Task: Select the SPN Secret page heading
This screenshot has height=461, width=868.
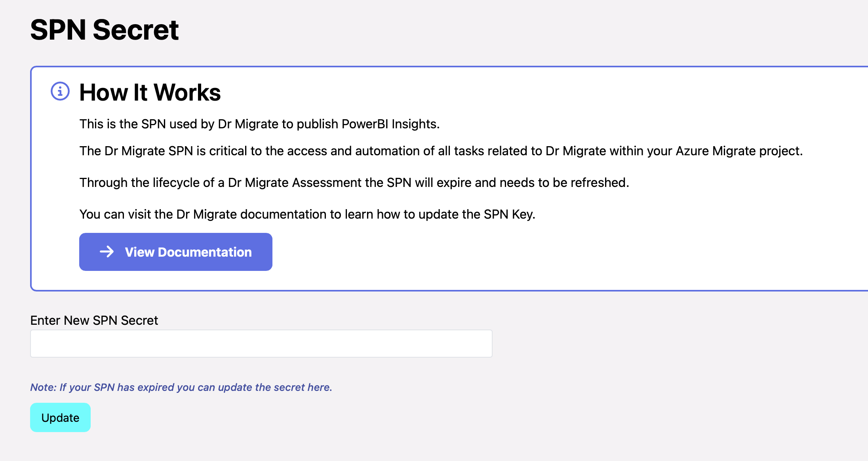Action: point(105,30)
